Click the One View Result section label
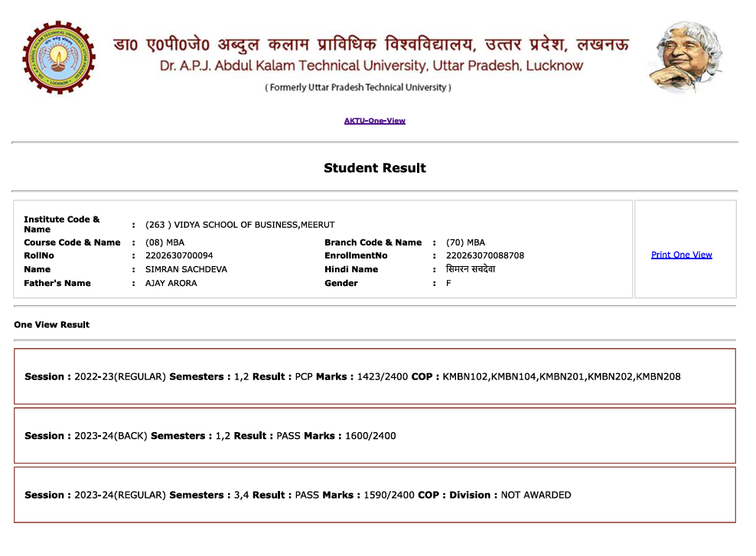 51,325
